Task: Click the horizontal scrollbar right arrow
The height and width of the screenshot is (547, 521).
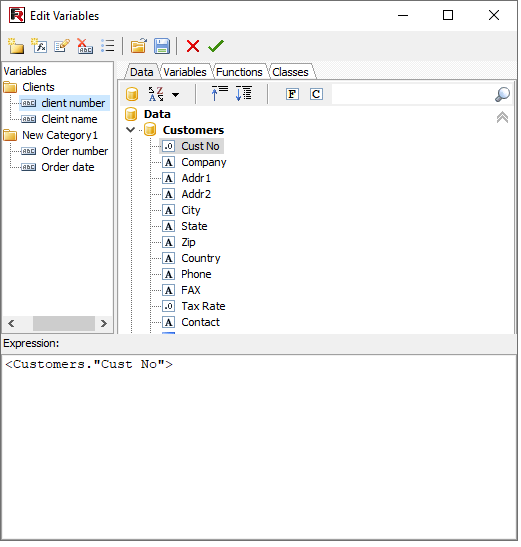Action: click(x=104, y=324)
